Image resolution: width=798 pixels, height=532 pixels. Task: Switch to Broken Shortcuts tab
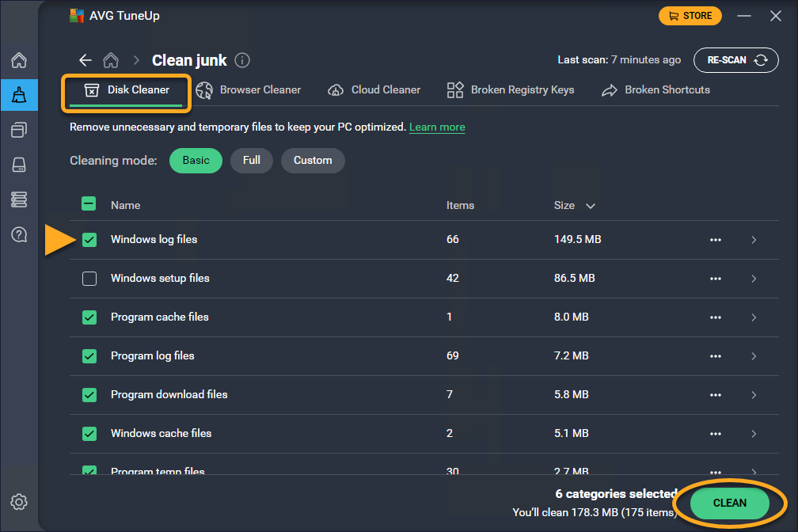(656, 90)
